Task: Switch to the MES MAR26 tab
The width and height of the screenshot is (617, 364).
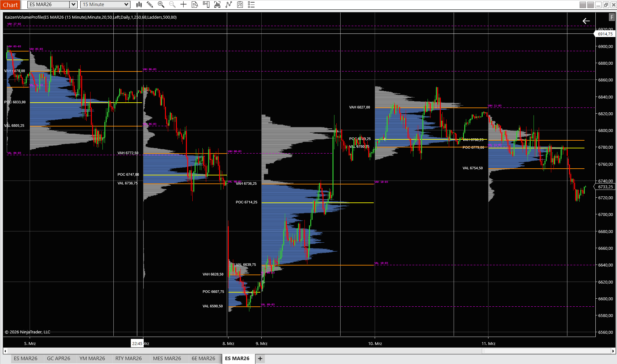Action: pos(168,358)
